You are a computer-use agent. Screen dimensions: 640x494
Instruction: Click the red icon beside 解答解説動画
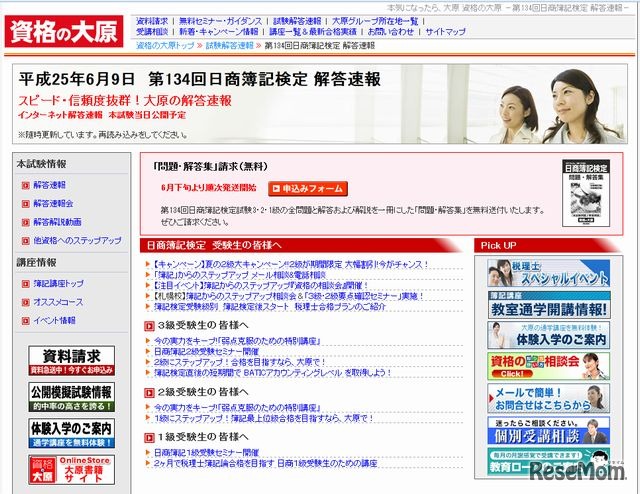coord(26,222)
